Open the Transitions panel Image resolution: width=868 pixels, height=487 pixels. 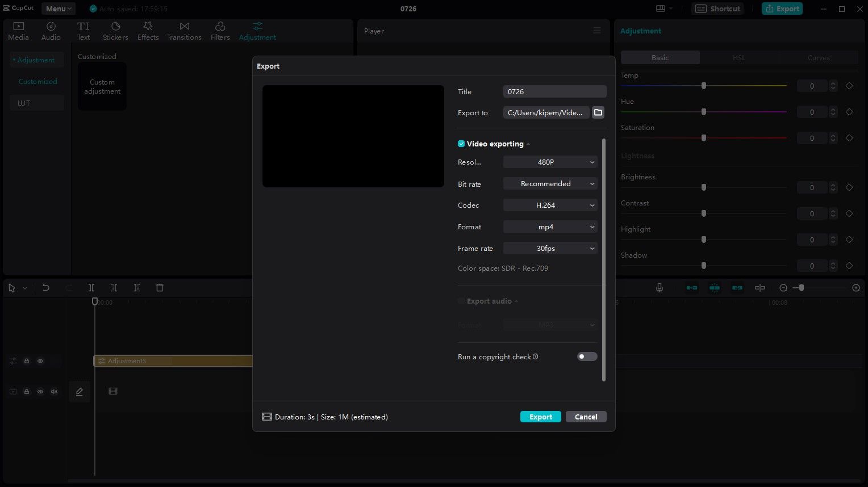(184, 31)
